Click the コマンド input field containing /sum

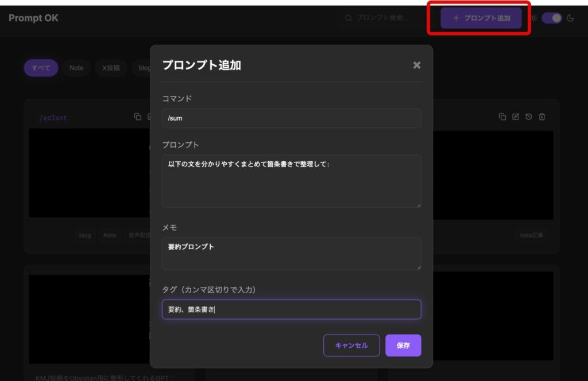291,118
